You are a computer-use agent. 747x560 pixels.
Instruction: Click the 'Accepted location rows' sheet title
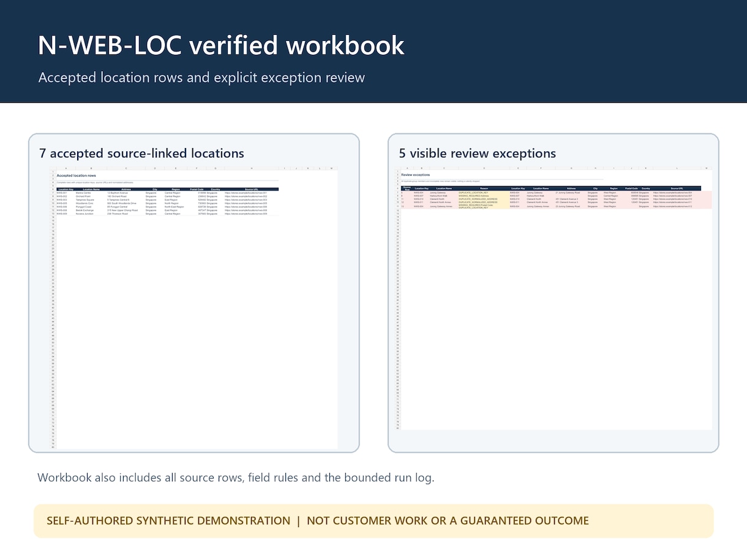point(77,176)
